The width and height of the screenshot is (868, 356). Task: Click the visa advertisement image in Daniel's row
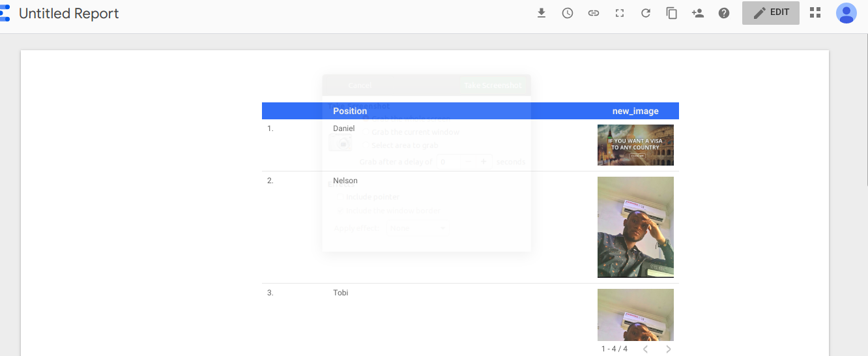(x=635, y=145)
